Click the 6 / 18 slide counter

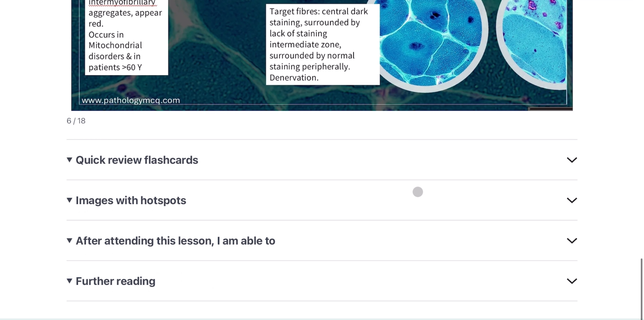(x=76, y=121)
